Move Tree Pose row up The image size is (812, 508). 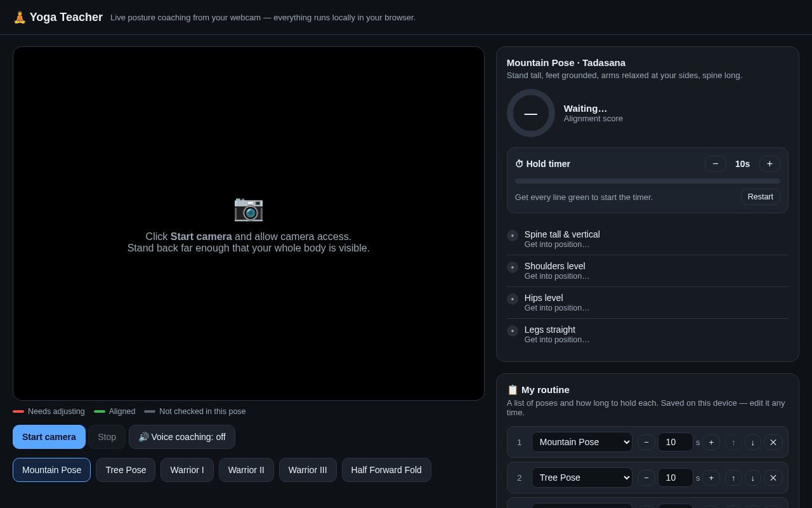tap(733, 478)
